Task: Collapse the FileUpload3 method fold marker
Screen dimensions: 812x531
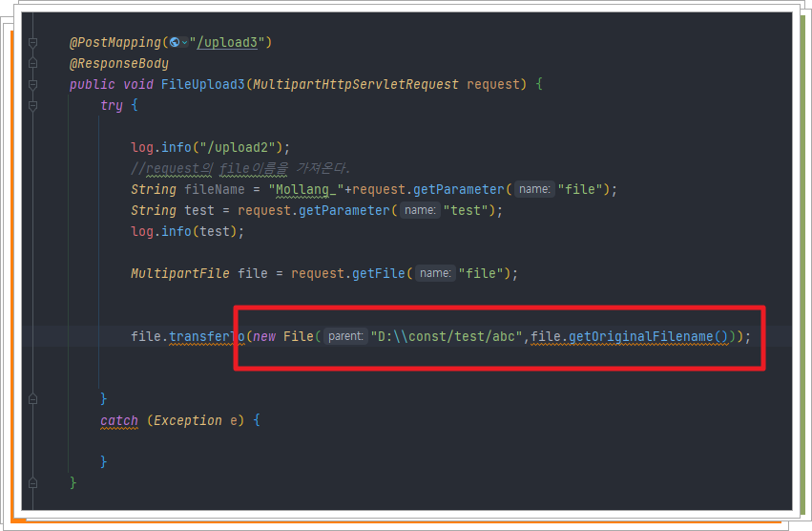Action: pos(32,85)
